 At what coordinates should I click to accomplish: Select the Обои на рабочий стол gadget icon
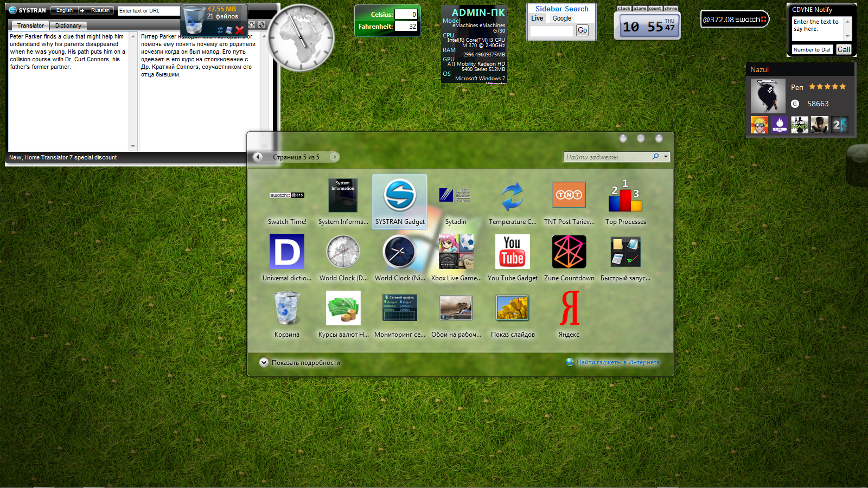click(456, 308)
